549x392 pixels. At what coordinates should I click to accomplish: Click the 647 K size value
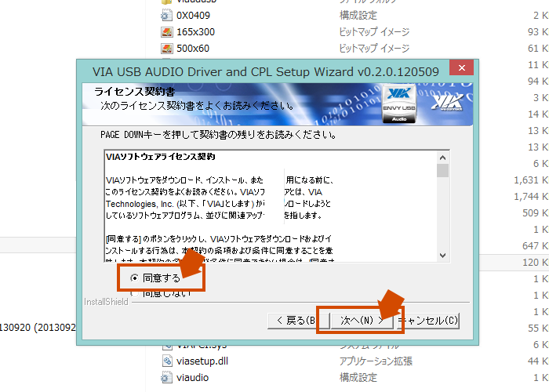point(535,245)
